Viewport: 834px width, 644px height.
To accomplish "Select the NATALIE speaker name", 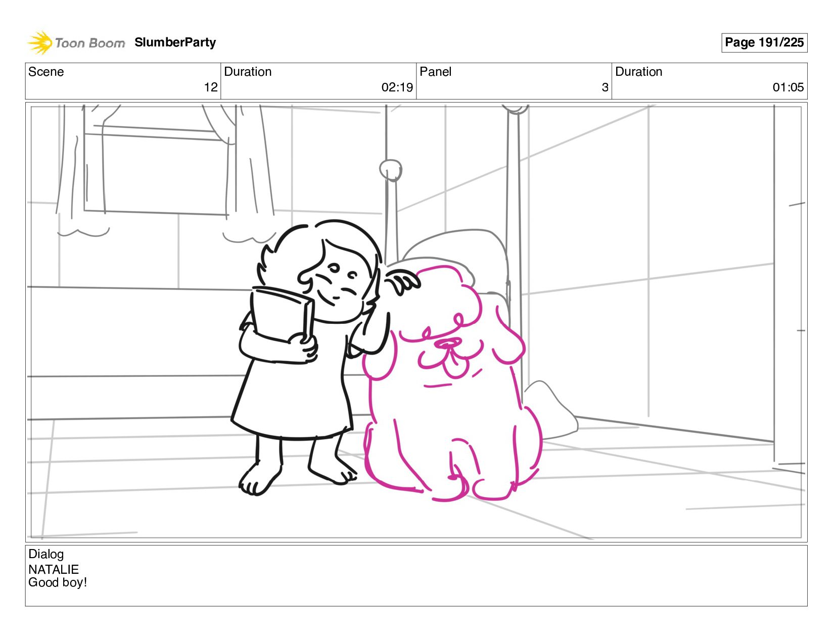I will 54,569.
